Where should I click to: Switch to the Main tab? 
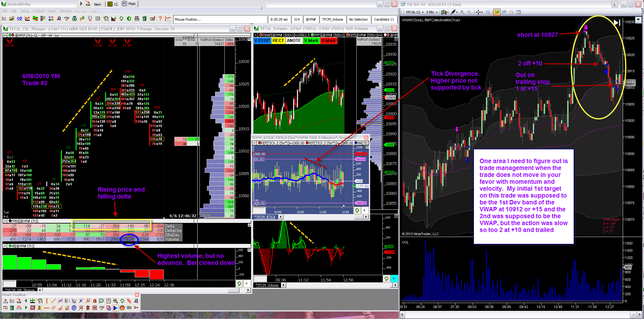[x=129, y=4]
